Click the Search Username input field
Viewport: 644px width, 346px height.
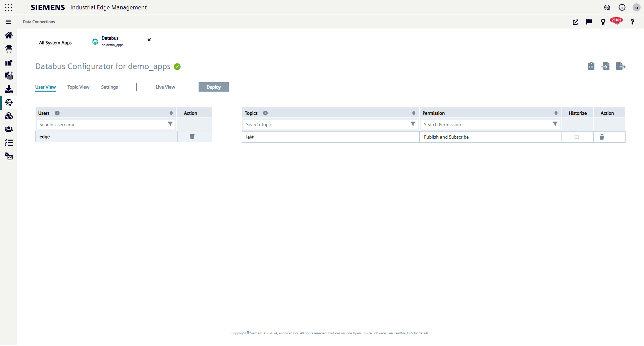tap(102, 125)
